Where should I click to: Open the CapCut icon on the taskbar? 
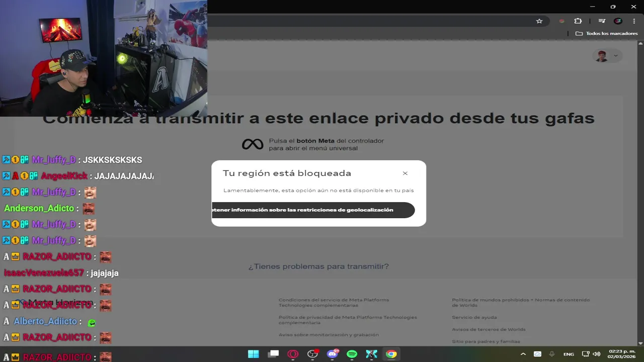click(371, 354)
